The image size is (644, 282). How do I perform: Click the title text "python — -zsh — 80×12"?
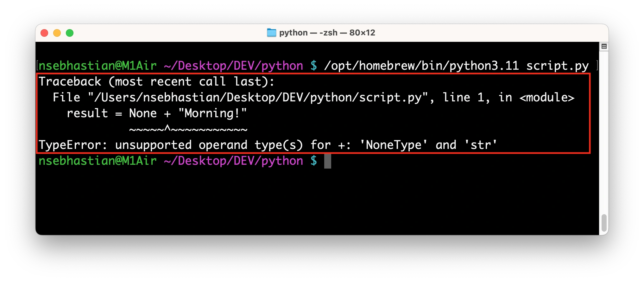[x=327, y=33]
